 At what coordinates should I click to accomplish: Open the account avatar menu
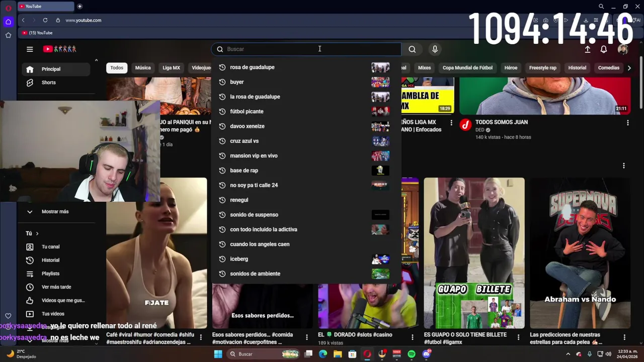tap(623, 49)
